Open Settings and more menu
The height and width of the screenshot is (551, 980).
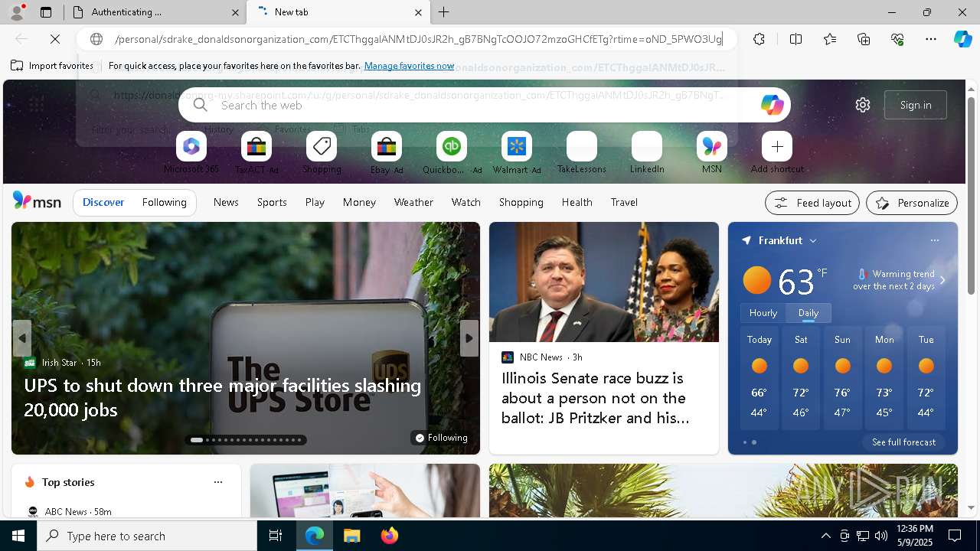coord(931,39)
